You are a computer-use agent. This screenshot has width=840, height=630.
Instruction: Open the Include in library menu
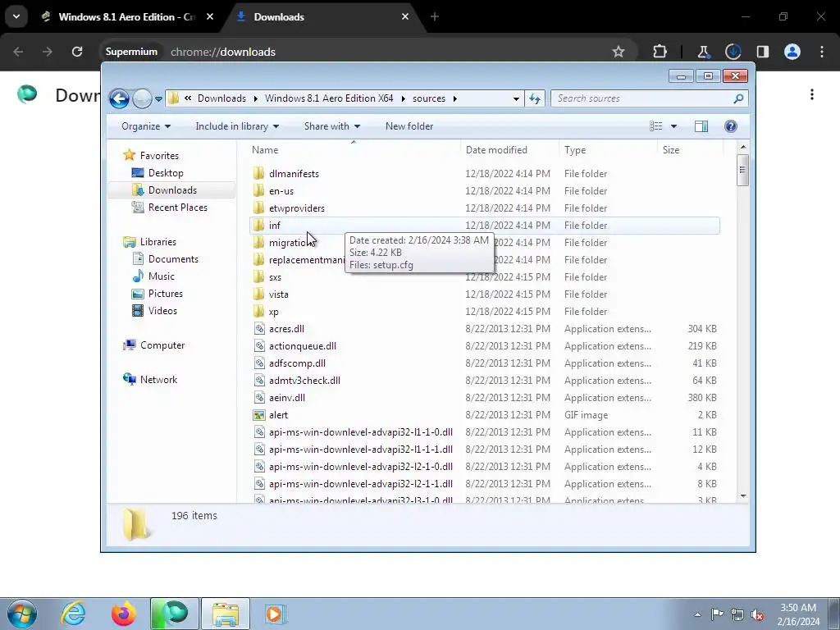237,126
